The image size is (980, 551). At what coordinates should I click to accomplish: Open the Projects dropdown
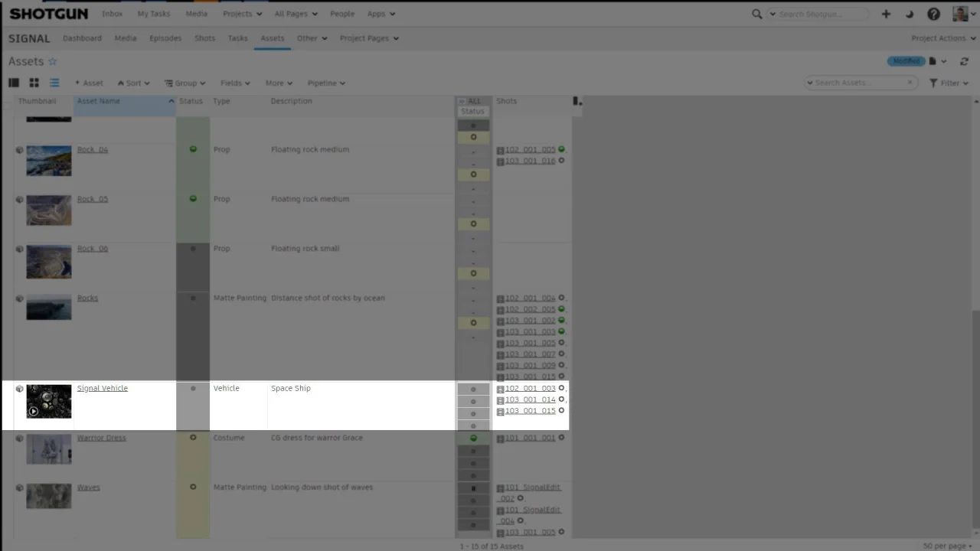pos(243,14)
